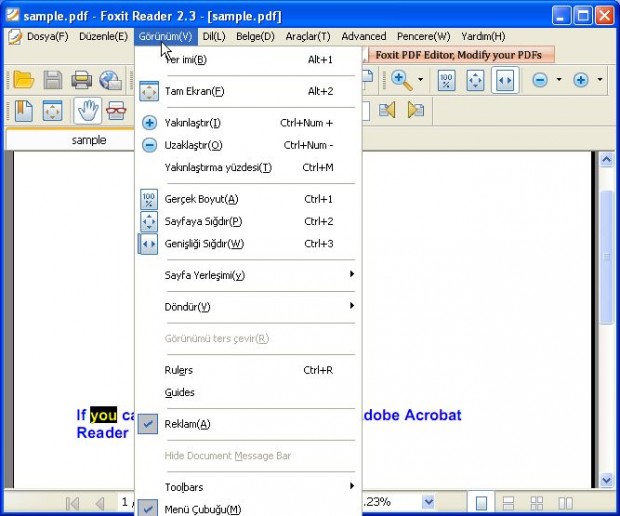Open the Düzenle(E) menu
620x516 pixels.
[103, 36]
